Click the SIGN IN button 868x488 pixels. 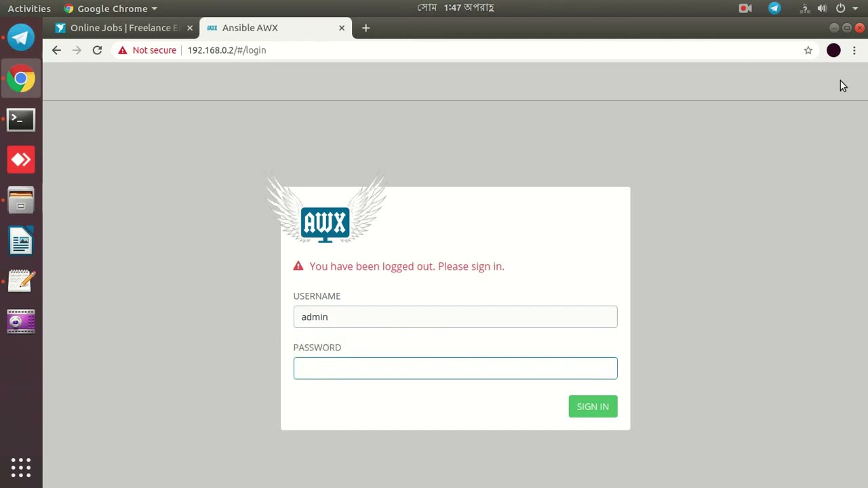pyautogui.click(x=593, y=407)
